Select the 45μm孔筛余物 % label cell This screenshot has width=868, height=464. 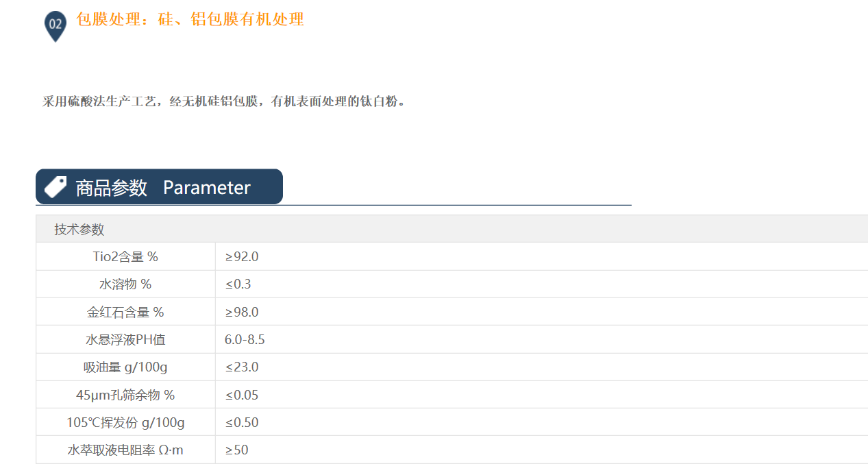click(x=125, y=395)
